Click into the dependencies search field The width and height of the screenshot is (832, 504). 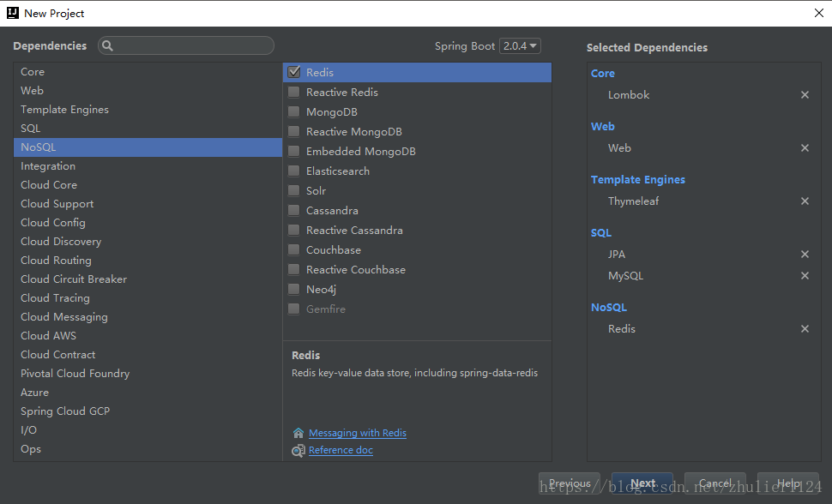click(x=193, y=46)
